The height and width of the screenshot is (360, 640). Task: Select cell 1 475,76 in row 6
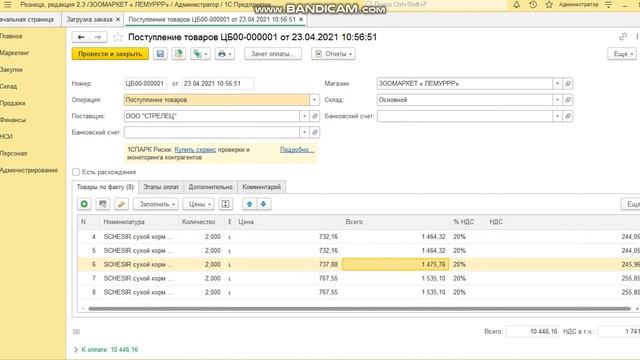point(396,264)
